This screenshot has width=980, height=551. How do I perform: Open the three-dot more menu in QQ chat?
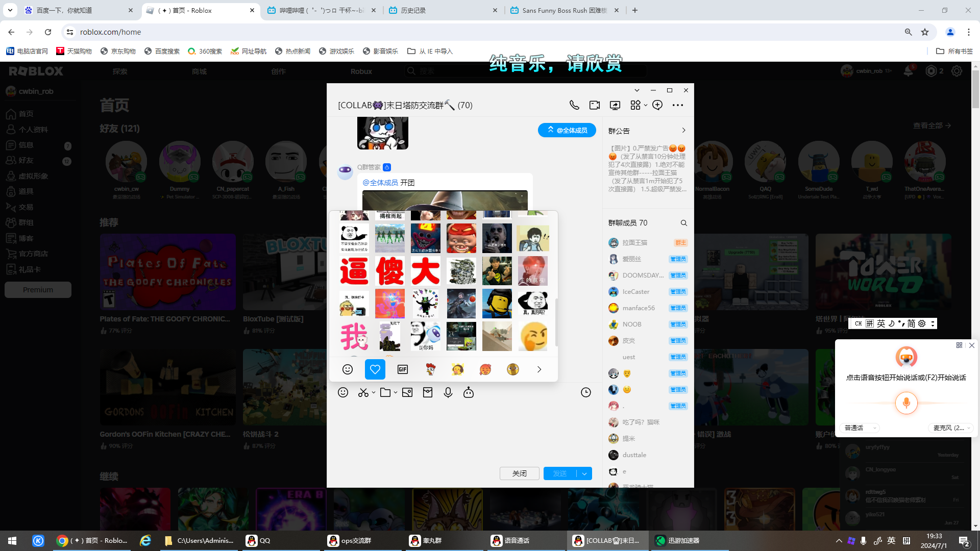click(678, 105)
